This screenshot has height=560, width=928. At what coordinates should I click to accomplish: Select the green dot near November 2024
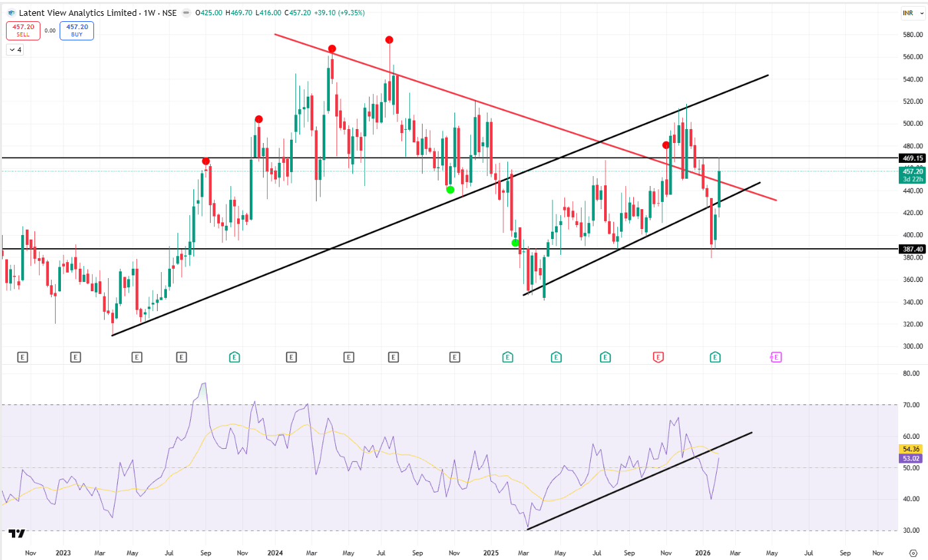[450, 190]
